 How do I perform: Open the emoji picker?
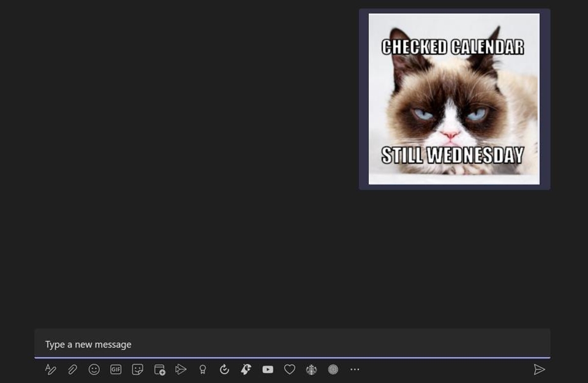pyautogui.click(x=94, y=370)
